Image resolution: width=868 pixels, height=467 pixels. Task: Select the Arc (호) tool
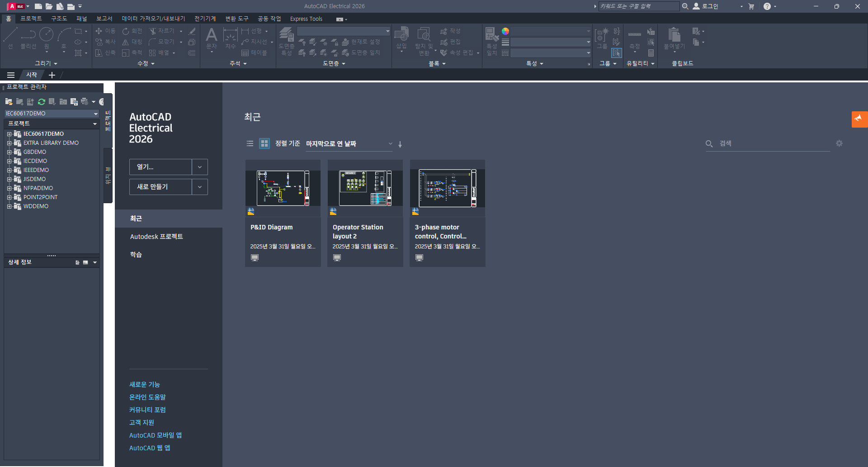(x=64, y=38)
